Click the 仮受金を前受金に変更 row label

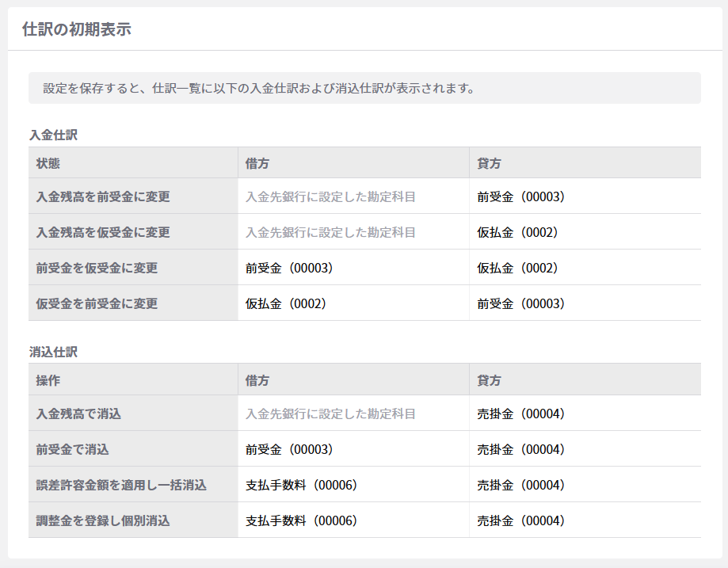[x=97, y=303]
